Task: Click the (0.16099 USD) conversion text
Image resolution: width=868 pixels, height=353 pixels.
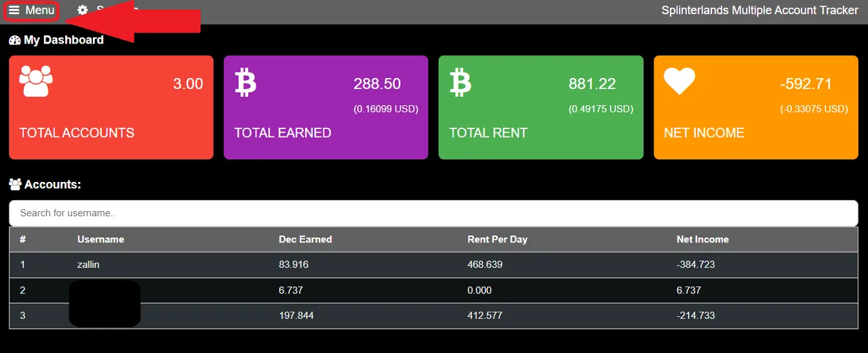Action: [386, 109]
